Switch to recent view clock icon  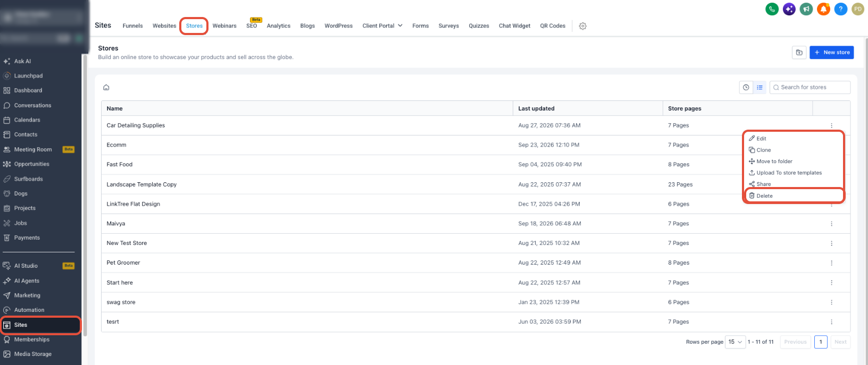[746, 88]
